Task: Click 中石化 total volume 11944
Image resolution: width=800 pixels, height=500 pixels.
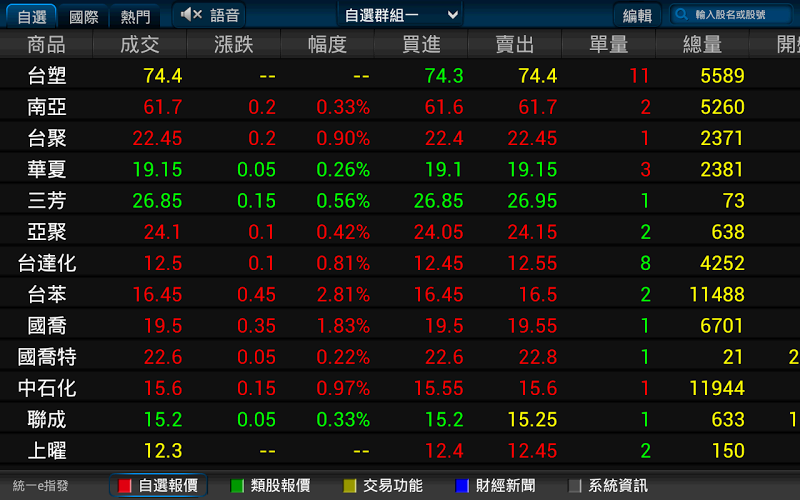Action: (x=717, y=388)
